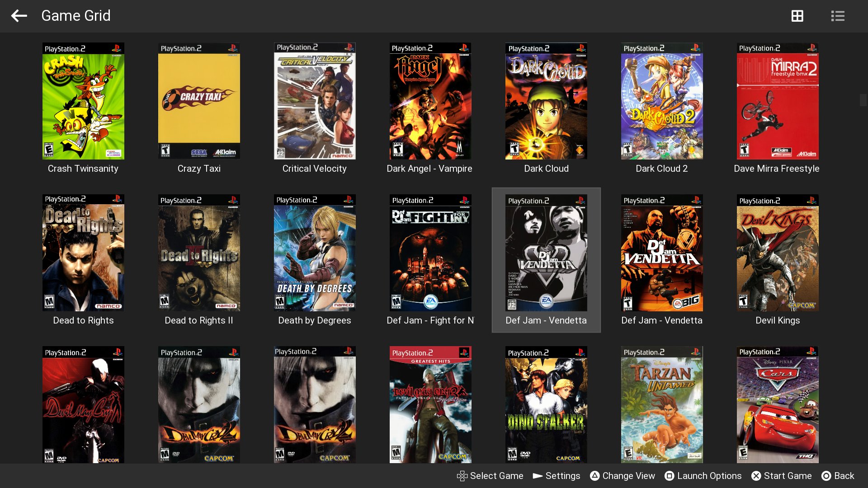
Task: Select the orange Def Jam Vendetta cover
Action: (662, 253)
